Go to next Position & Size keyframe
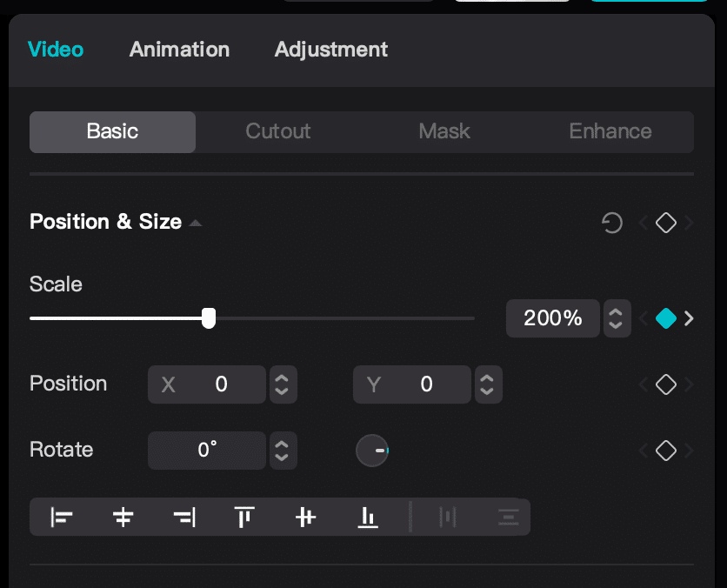 [x=689, y=223]
